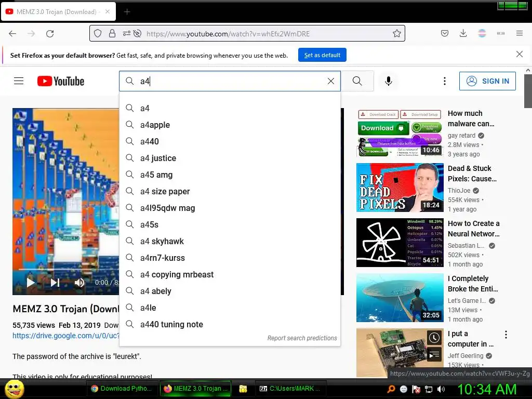Screen dimensions: 532x399
Task: Click the page vertical scrollbar thumb
Action: (528, 91)
